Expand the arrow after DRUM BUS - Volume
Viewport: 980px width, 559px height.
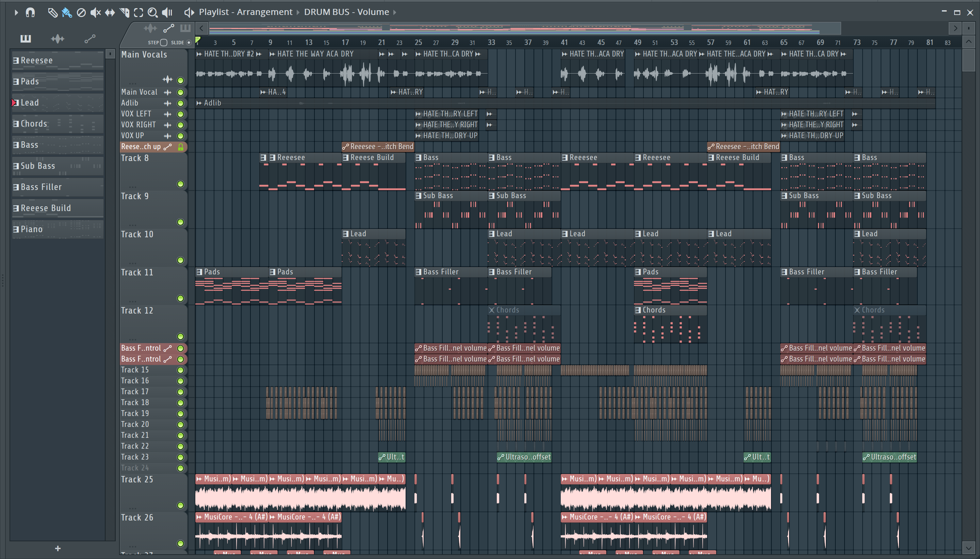tap(394, 12)
